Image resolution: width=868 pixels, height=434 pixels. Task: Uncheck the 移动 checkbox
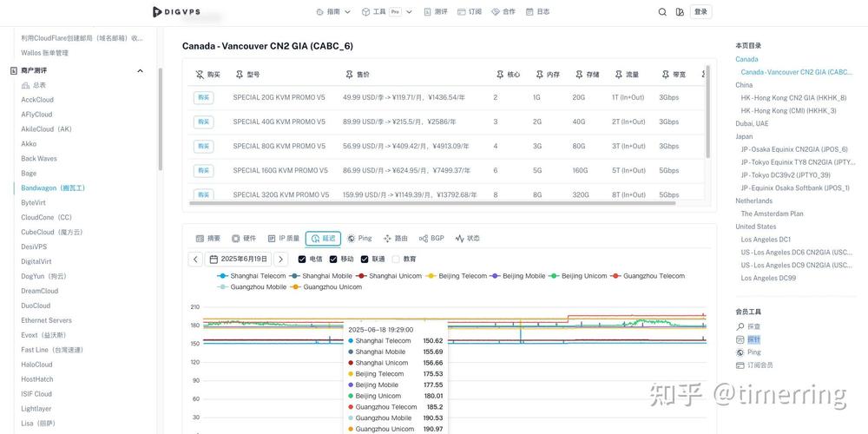[x=333, y=259]
